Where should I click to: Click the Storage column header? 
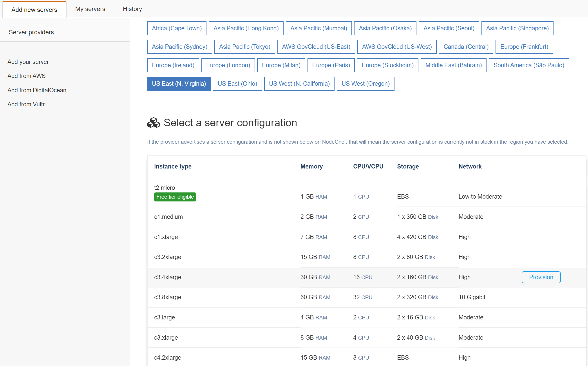[408, 167]
